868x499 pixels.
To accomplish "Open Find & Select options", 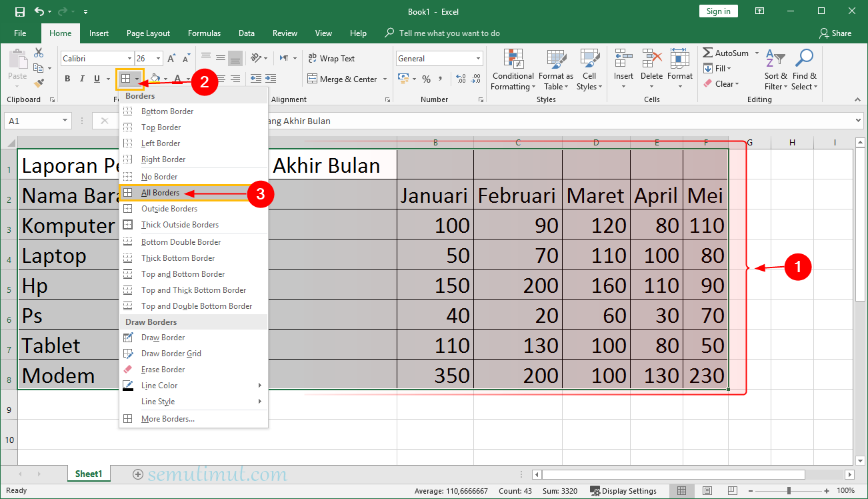I will [x=804, y=69].
